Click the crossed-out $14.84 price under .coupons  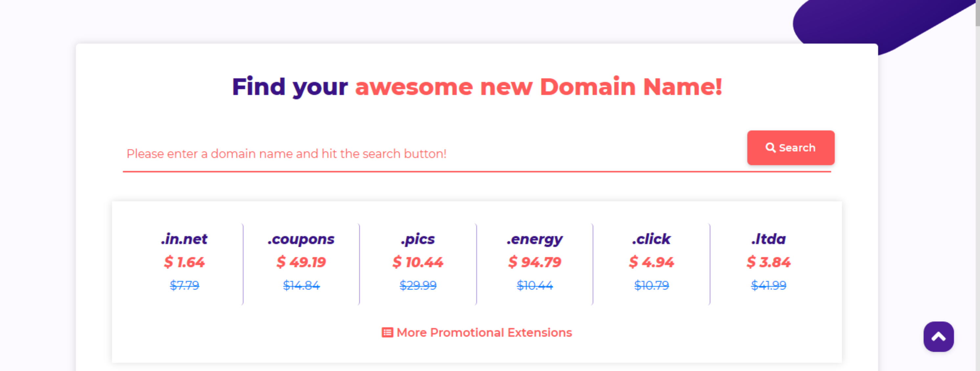(x=301, y=285)
